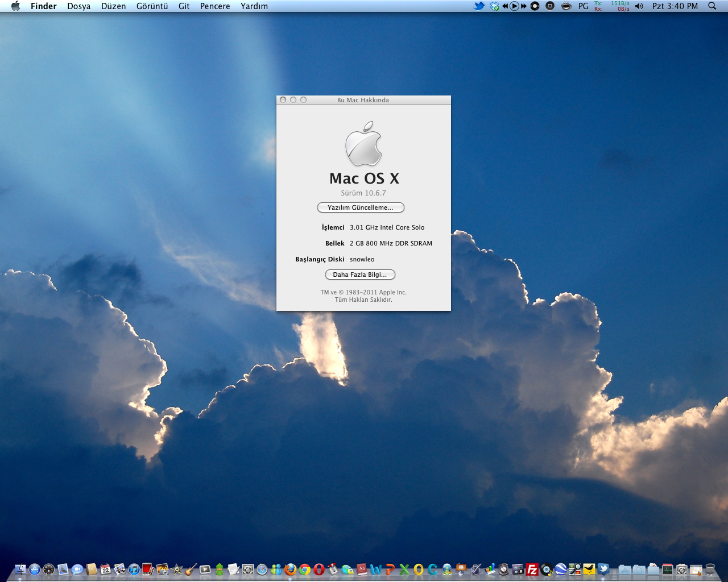
Task: Click the Caffeine coffee cup icon
Action: (x=566, y=6)
